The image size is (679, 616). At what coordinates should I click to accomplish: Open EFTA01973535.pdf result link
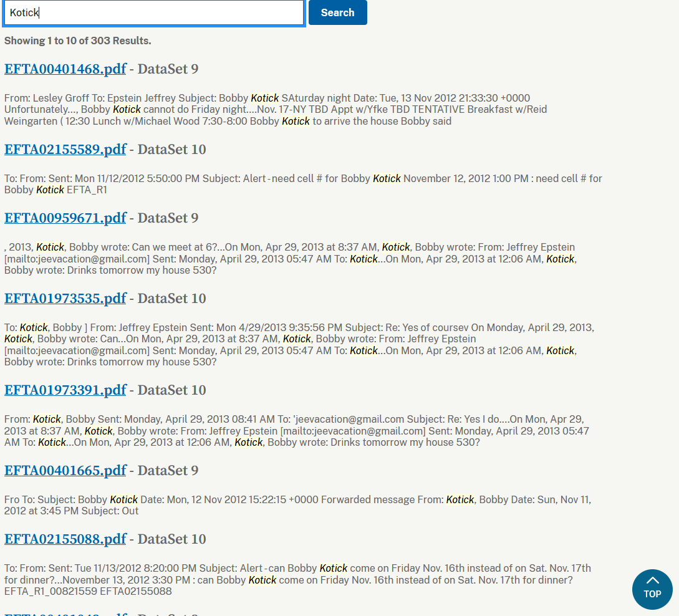65,298
